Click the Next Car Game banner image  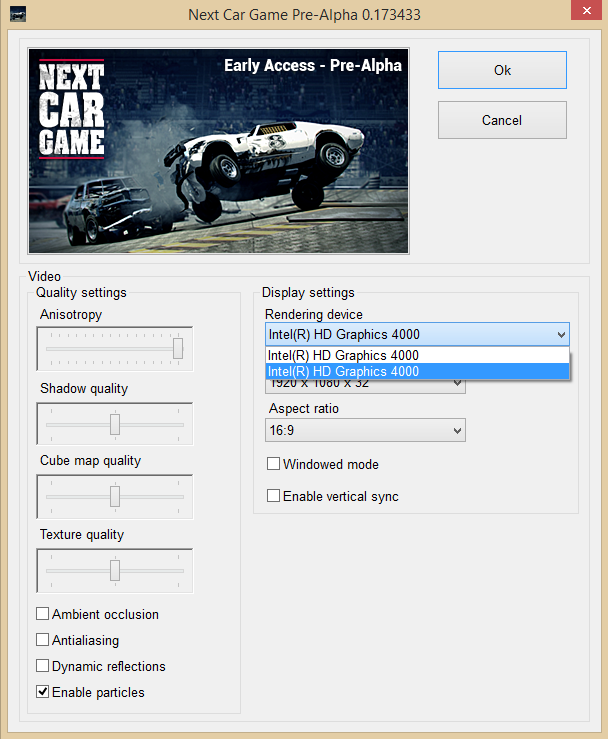coord(218,151)
